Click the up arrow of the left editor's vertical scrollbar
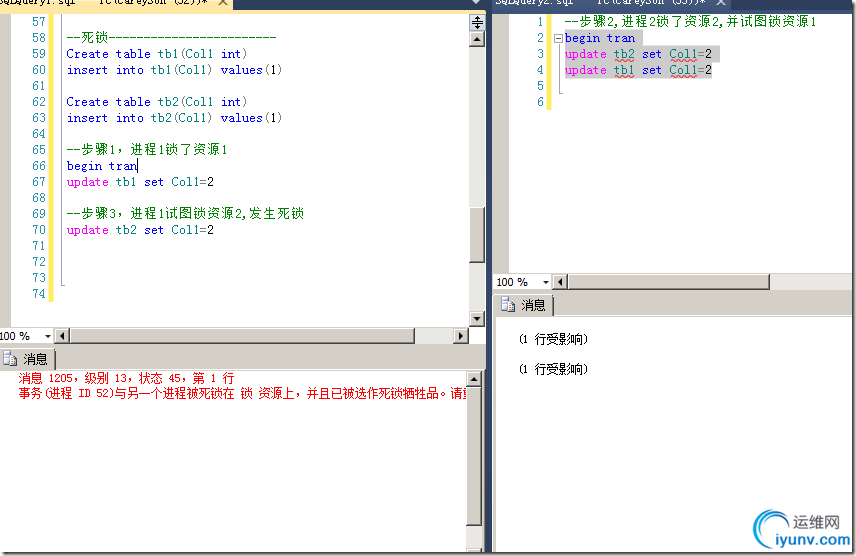The image size is (856, 556). (x=477, y=39)
